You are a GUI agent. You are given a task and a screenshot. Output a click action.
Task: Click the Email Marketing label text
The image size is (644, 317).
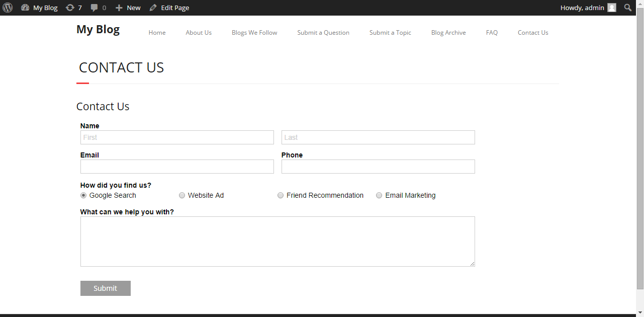(x=410, y=195)
